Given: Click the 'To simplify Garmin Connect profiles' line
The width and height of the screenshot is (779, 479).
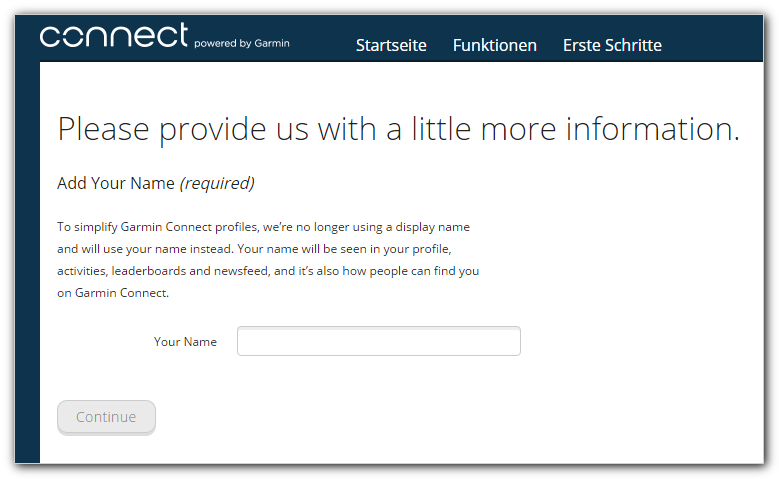Looking at the screenshot, I should pyautogui.click(x=263, y=227).
